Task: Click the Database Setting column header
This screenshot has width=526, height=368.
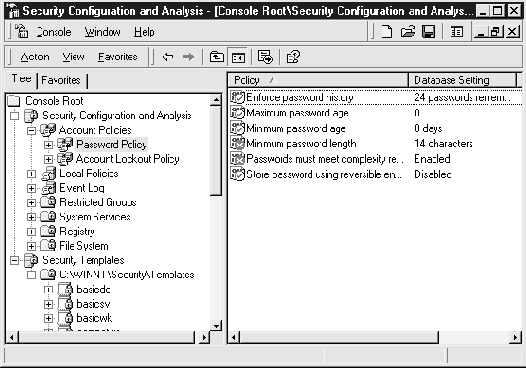Action: click(x=462, y=80)
